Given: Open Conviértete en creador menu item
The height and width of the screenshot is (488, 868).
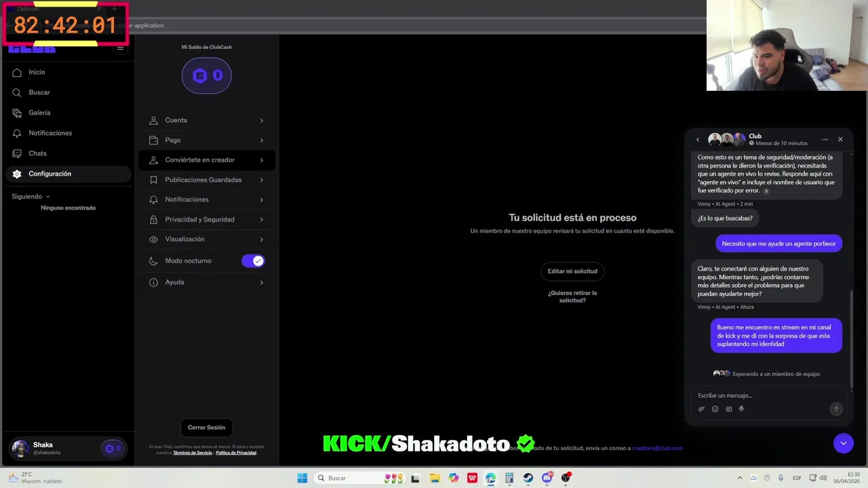Looking at the screenshot, I should coord(207,160).
